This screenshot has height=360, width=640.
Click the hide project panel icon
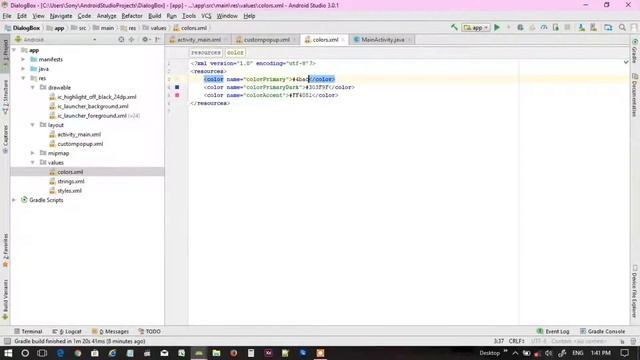[157, 40]
